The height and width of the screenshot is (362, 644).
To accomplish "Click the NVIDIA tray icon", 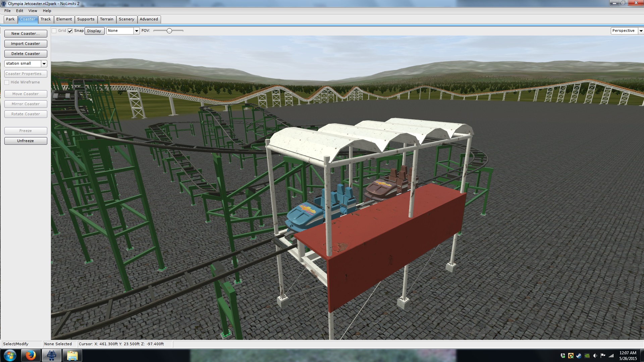I will coord(587,356).
